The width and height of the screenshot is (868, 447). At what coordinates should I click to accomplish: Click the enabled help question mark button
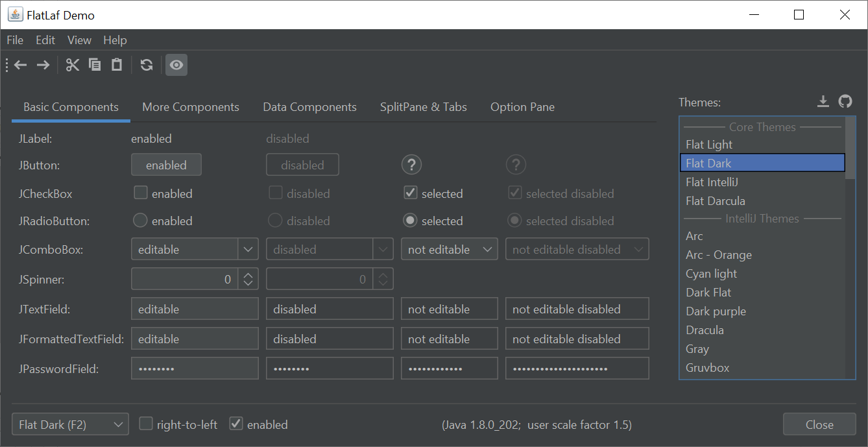412,165
